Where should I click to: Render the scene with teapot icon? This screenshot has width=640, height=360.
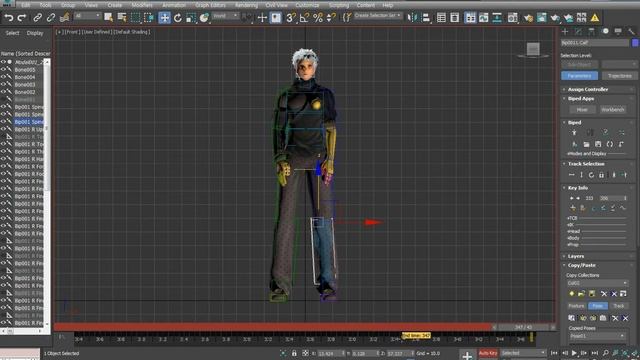tap(555, 18)
